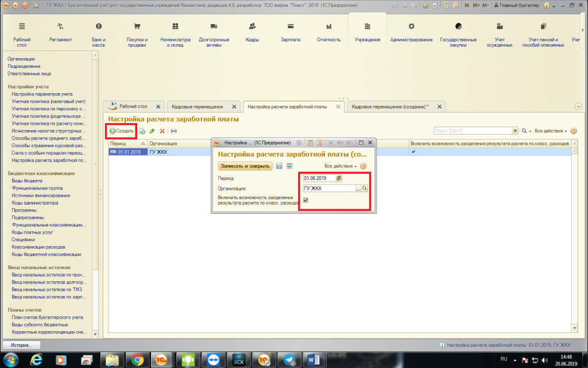588x368 pixels.
Task: Click the red X delete icon in list toolbar
Action: (x=162, y=131)
